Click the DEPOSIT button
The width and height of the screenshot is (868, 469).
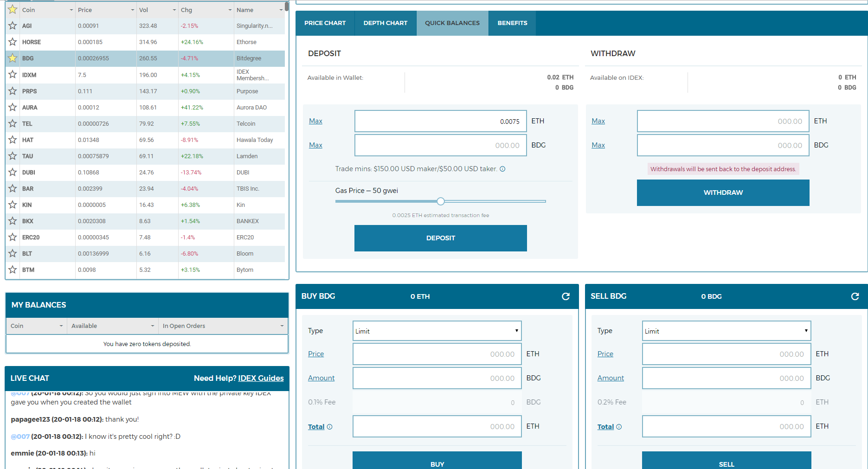tap(441, 238)
